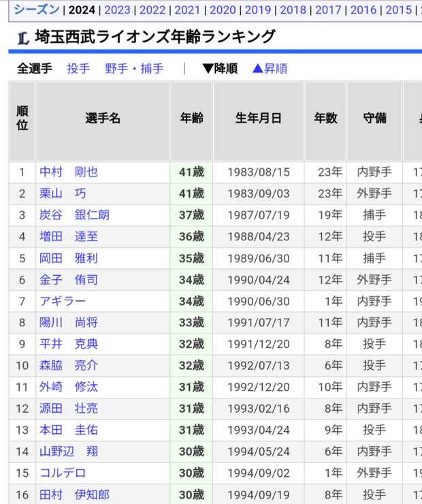422x504 pixels.
Task: Click player name アギラー
Action: (x=62, y=301)
